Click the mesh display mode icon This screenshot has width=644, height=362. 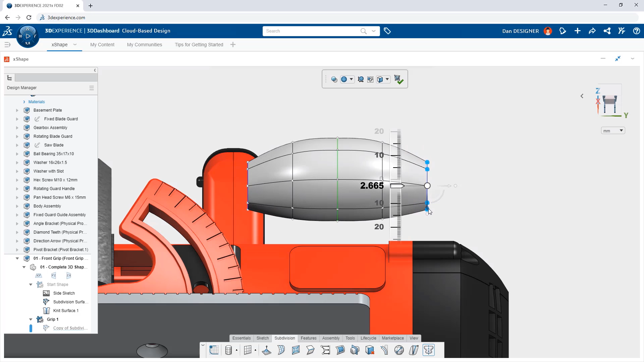coord(344,79)
